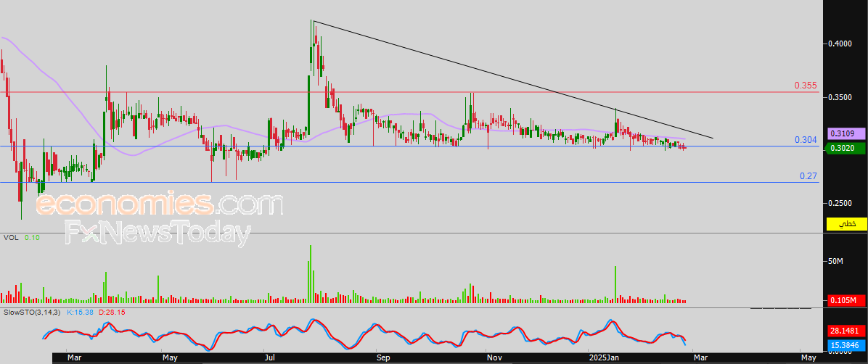Click the yellow Arabic scale-type label
This screenshot has height=364, width=868.
click(846, 224)
